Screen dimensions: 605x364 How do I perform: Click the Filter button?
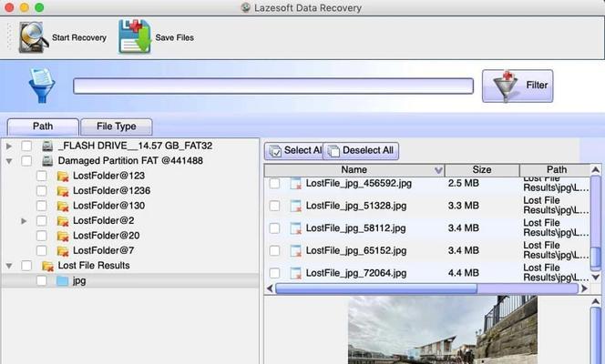point(518,86)
